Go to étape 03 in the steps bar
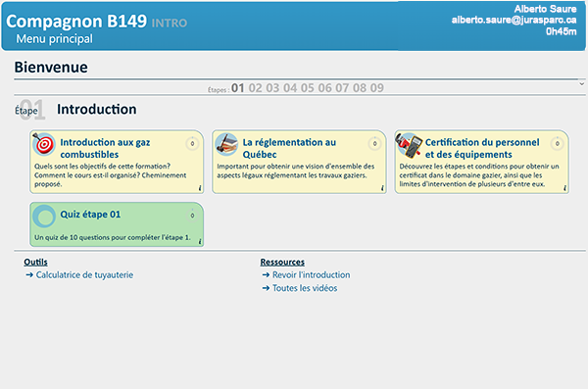 tap(272, 88)
